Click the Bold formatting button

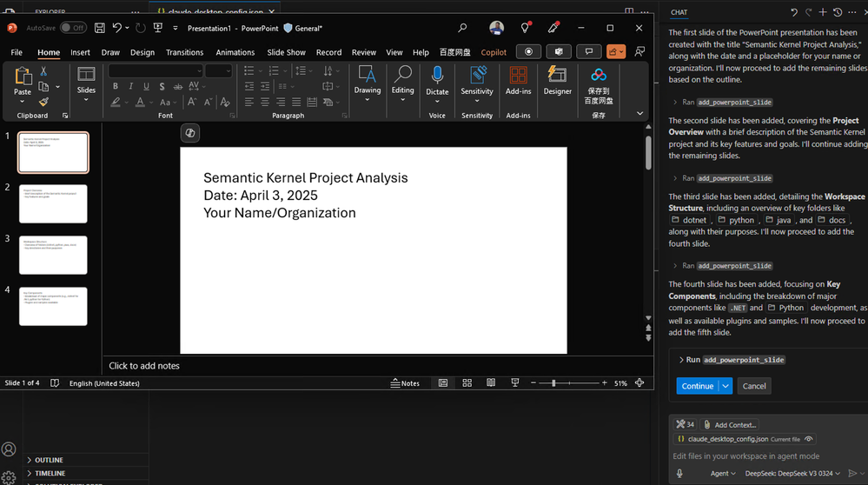click(x=116, y=86)
